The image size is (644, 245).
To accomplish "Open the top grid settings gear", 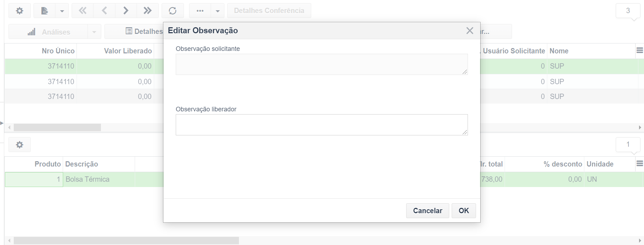I will tap(20, 11).
